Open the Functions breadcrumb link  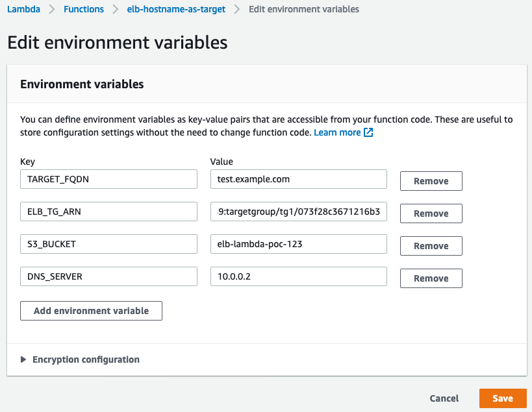[83, 9]
